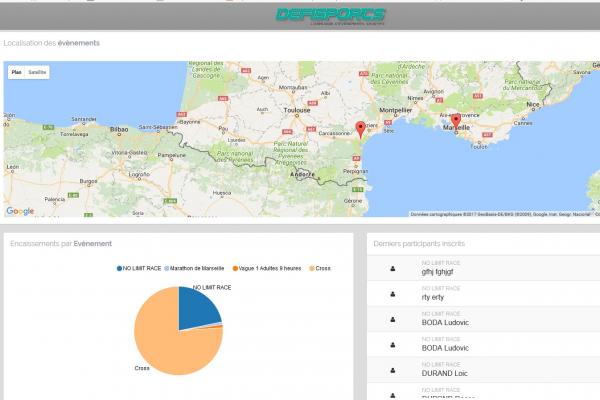Switch map to Satellite view
600x400 pixels.
tap(37, 72)
